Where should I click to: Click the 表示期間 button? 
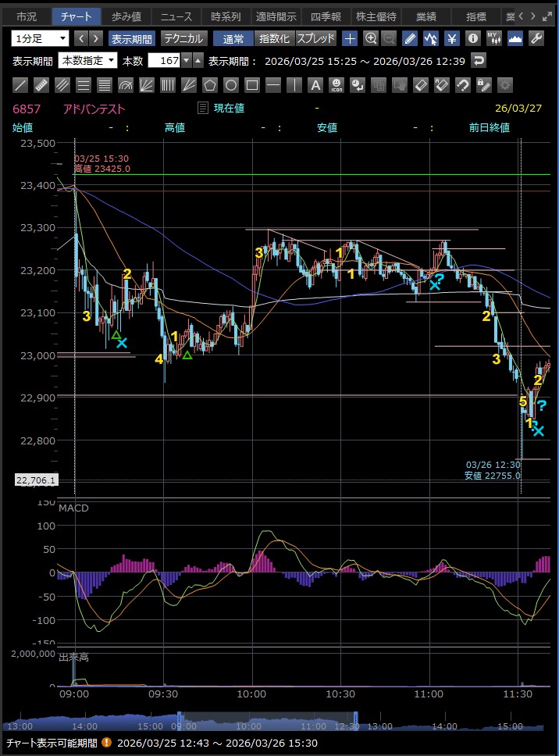coord(131,37)
